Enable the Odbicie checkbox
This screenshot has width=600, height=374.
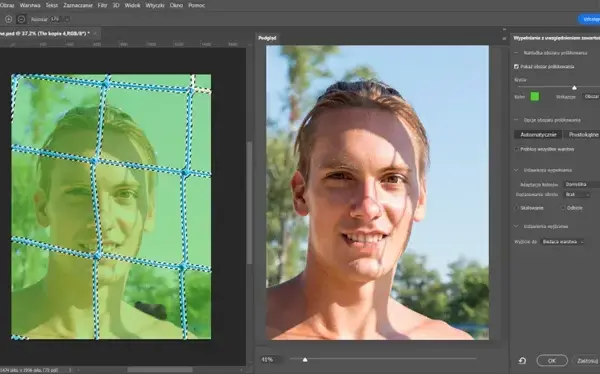coord(563,208)
